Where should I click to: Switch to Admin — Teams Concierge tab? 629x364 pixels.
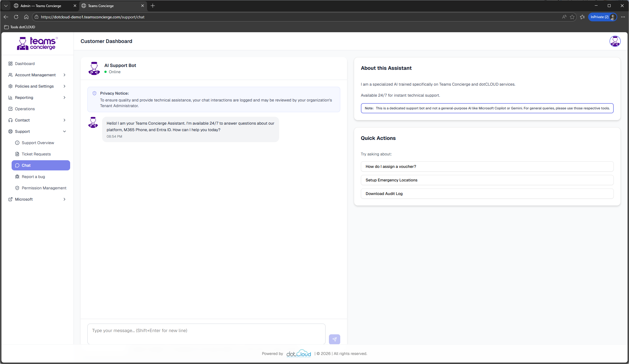pos(41,6)
